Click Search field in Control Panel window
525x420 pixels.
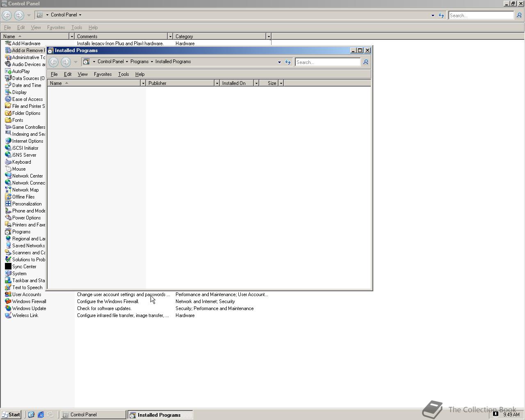(481, 16)
